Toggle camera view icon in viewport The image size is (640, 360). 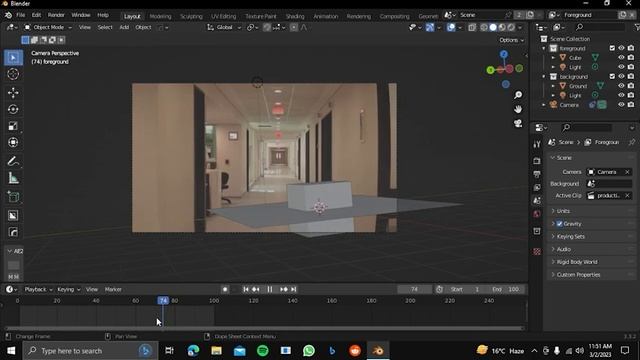(518, 123)
